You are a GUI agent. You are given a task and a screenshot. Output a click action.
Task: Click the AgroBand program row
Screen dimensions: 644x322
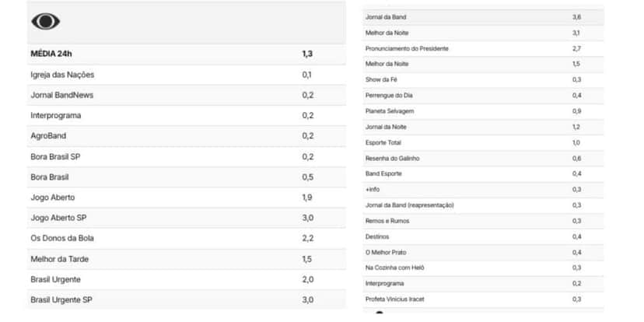click(x=187, y=136)
